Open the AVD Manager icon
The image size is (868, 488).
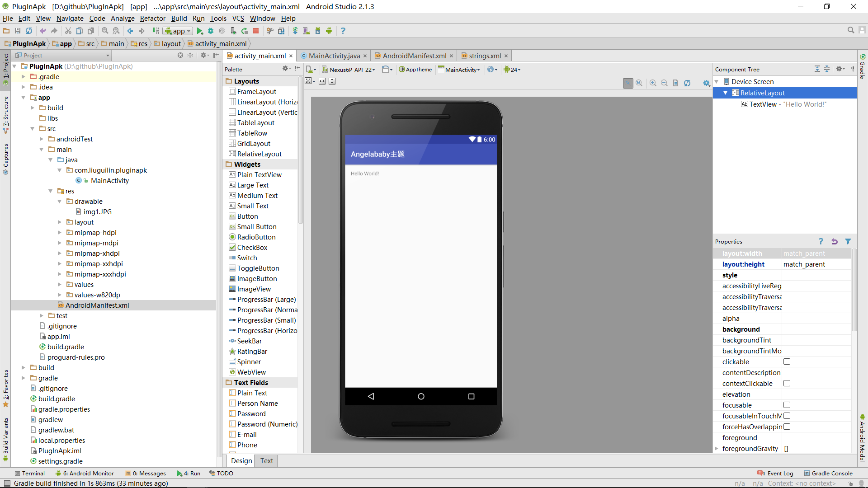(x=306, y=31)
